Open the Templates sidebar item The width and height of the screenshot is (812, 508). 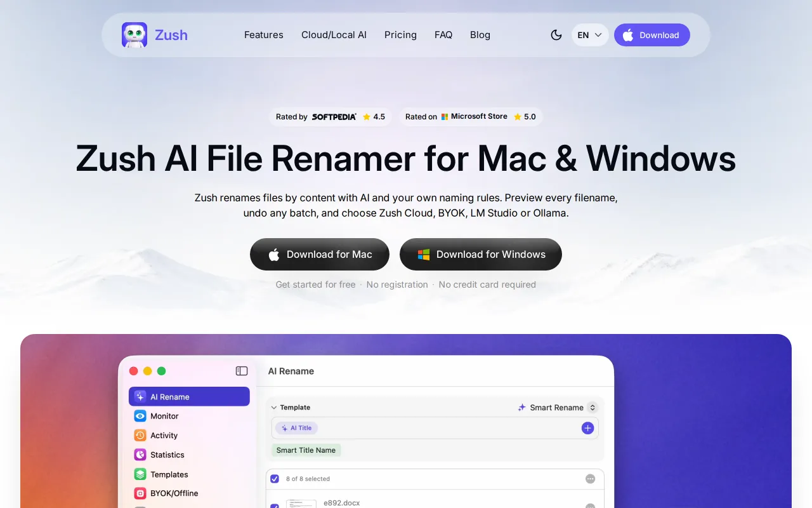point(189,474)
